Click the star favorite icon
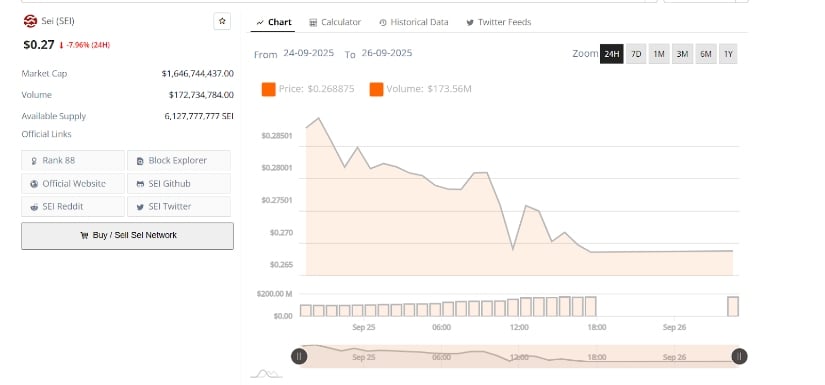This screenshot has width=825, height=385. point(222,21)
